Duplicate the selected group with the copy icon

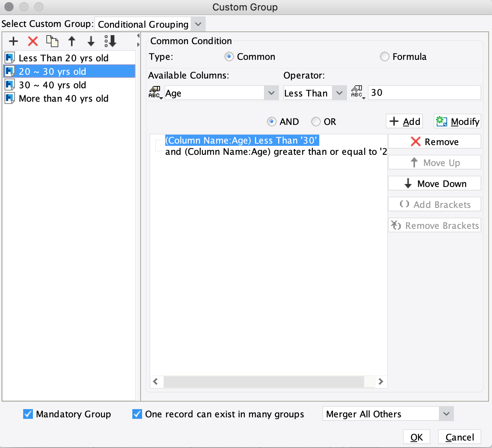tap(52, 41)
